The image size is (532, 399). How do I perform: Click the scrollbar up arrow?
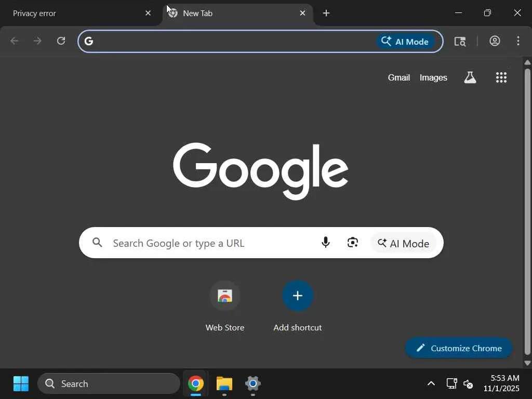coord(527,62)
